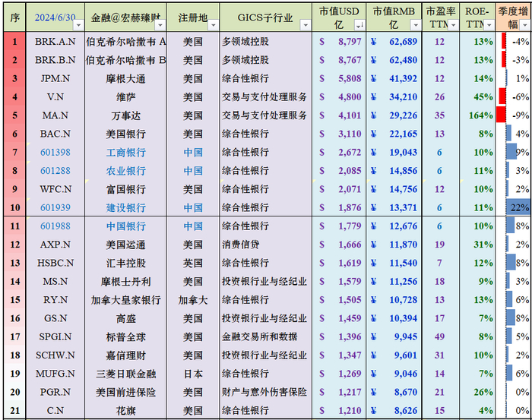Viewport: 532px width, 420px height.
Task: Open the 季度增幅 column filter dropdown
Action: click(525, 25)
